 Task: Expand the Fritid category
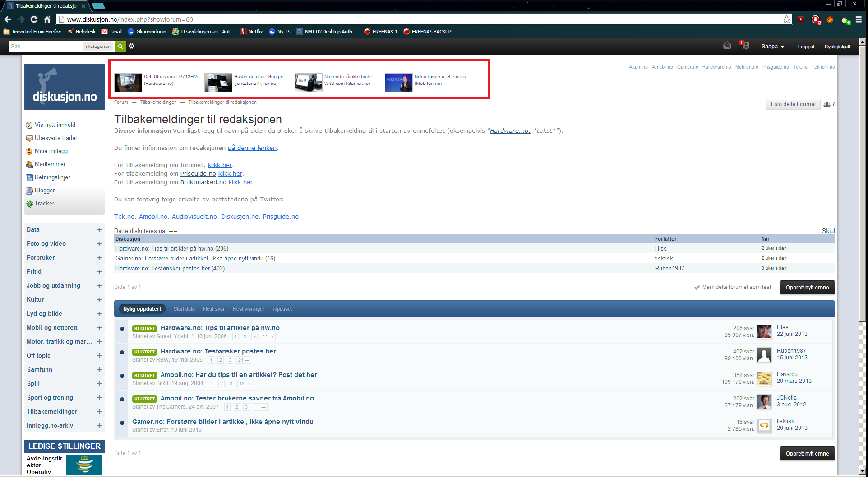pos(99,272)
